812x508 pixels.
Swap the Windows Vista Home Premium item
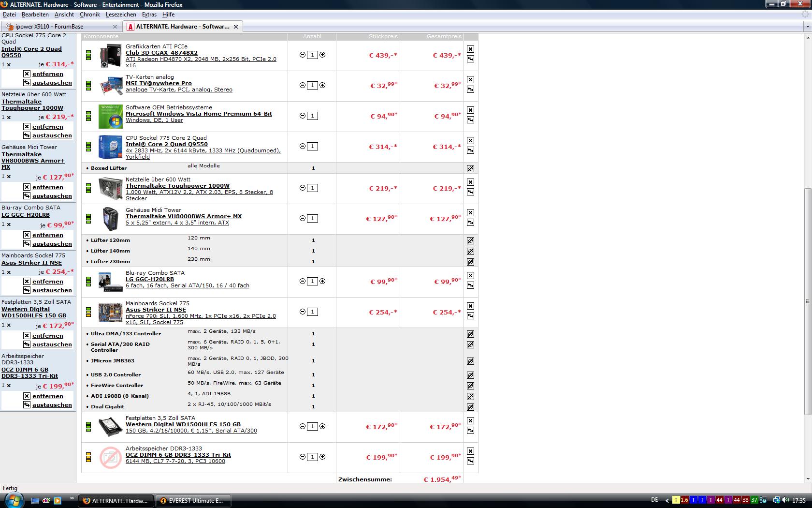(x=470, y=120)
